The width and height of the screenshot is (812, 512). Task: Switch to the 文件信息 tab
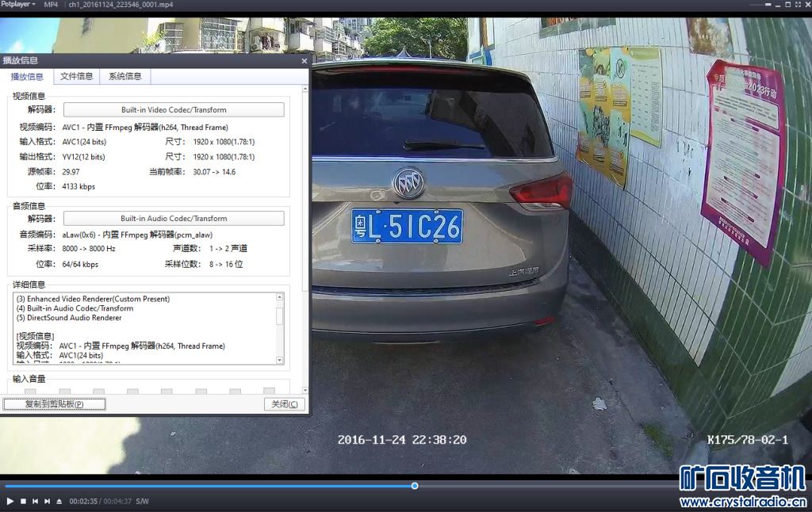pos(77,77)
